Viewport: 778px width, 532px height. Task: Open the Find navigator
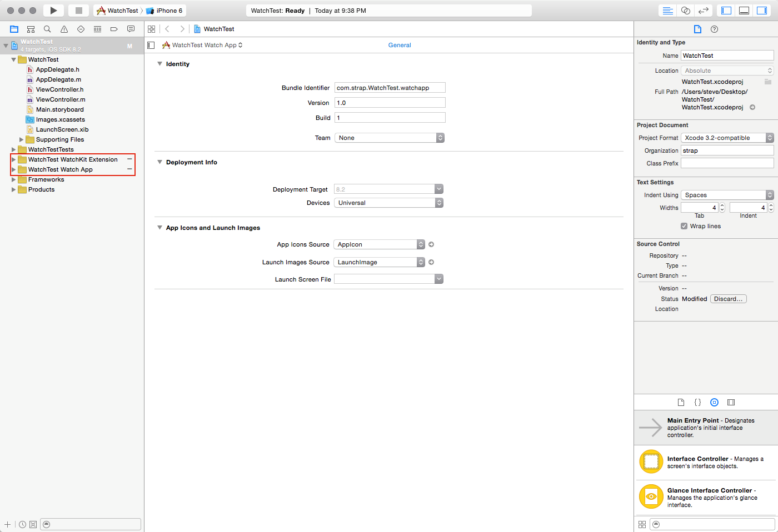tap(47, 29)
